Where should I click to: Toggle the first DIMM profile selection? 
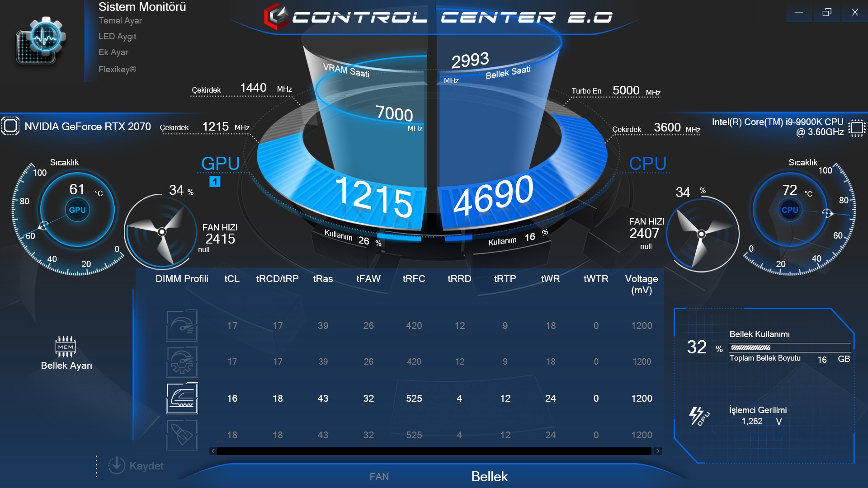181,325
